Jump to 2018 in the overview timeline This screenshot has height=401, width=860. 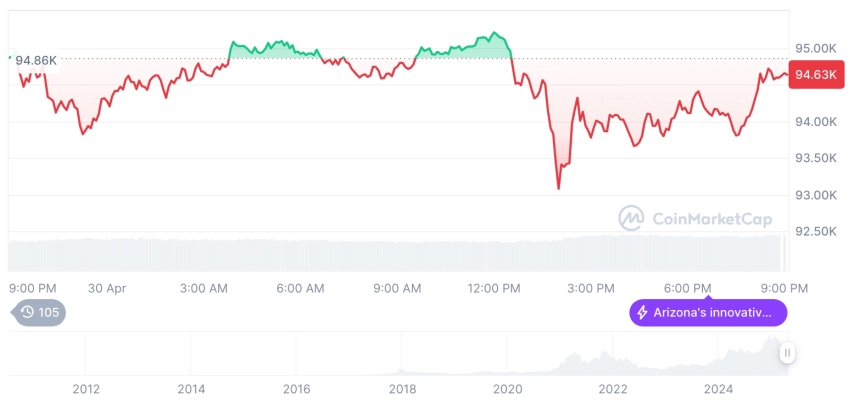point(402,388)
